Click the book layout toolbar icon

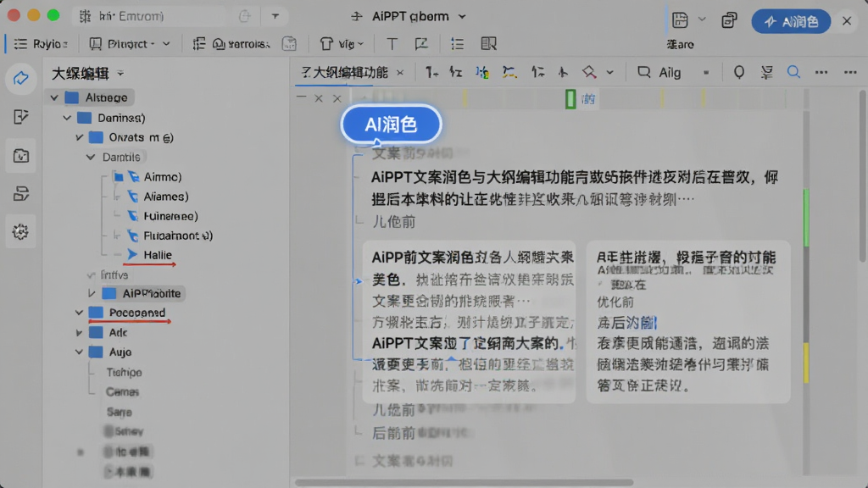click(488, 44)
